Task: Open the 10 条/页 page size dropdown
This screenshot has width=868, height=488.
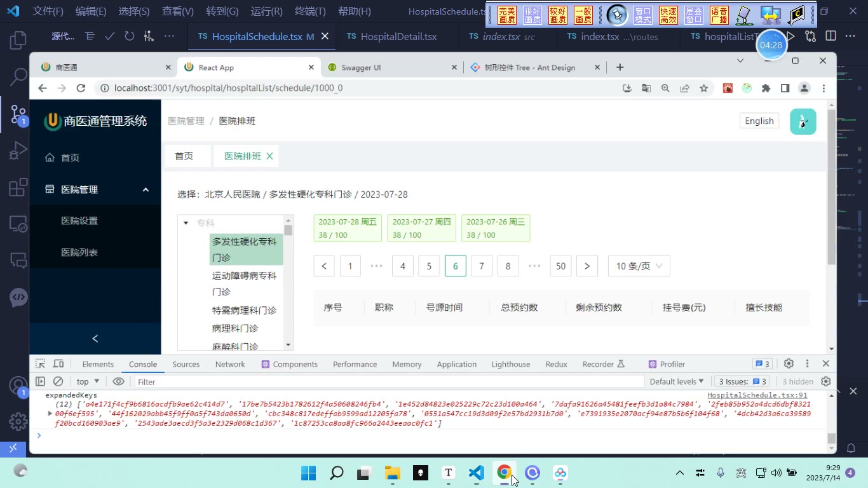Action: [639, 266]
